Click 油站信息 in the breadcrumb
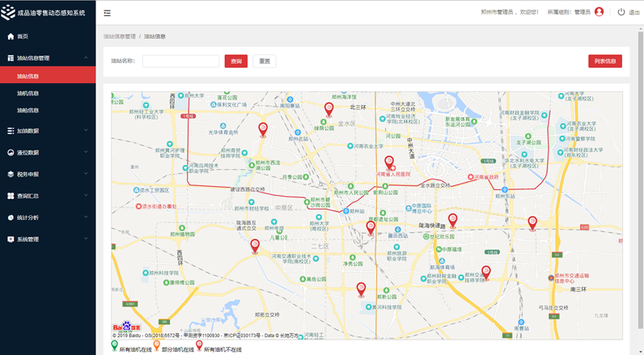 [x=155, y=36]
